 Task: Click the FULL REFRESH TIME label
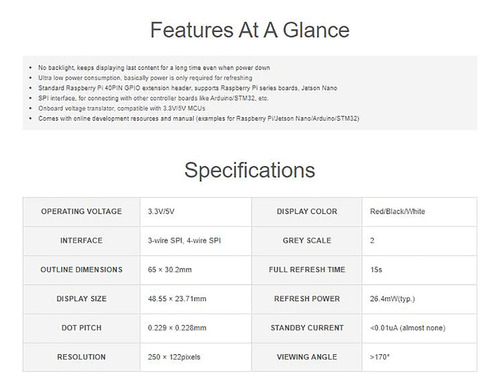(x=307, y=270)
